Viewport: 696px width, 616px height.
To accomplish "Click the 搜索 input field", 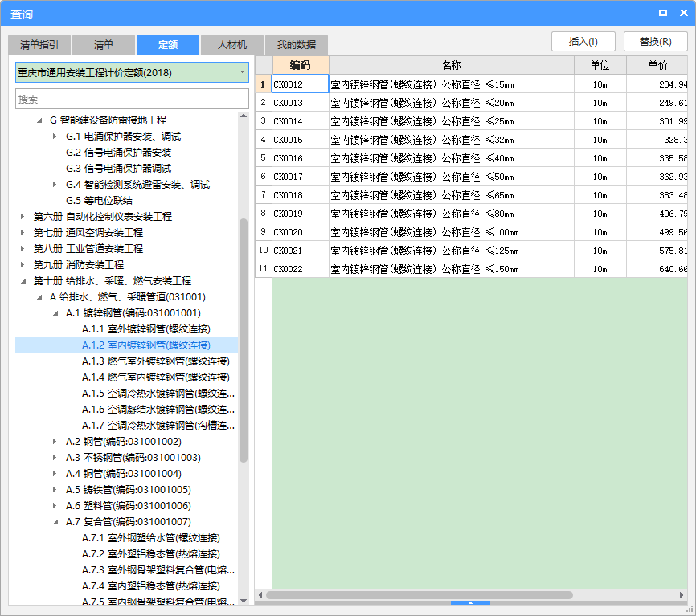I will 133,99.
